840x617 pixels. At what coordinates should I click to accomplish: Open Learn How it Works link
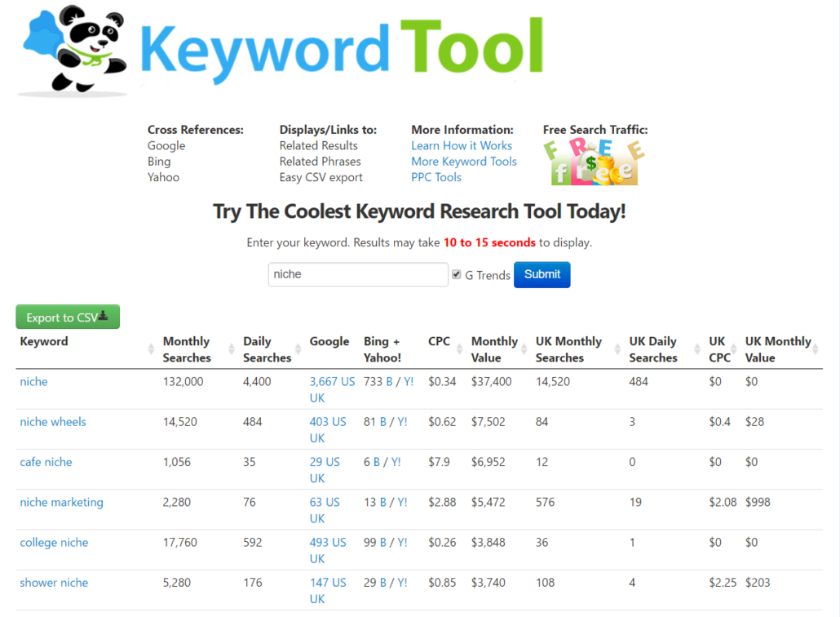462,146
